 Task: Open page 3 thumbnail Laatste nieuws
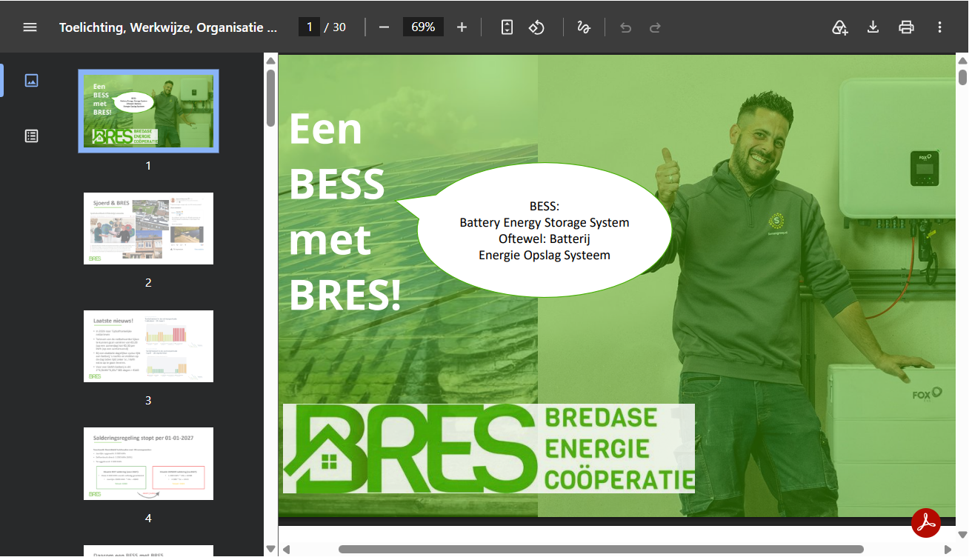pos(148,346)
